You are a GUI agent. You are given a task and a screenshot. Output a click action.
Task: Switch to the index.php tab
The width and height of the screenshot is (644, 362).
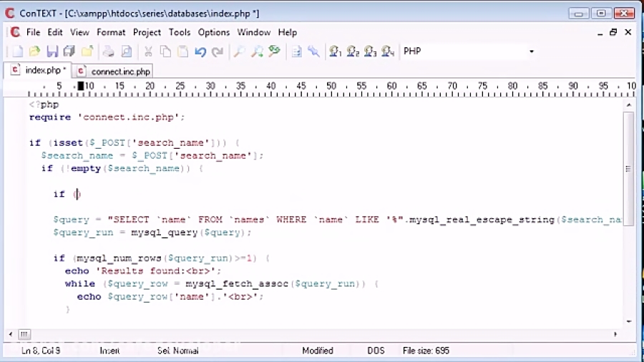click(x=38, y=70)
